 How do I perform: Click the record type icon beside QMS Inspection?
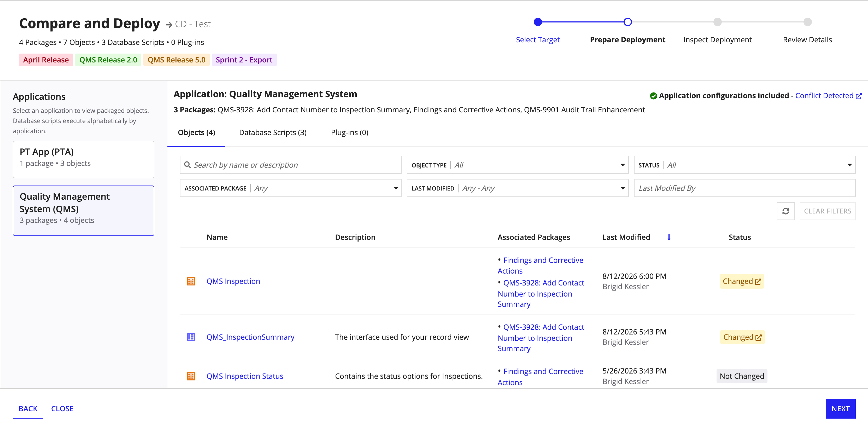click(191, 281)
